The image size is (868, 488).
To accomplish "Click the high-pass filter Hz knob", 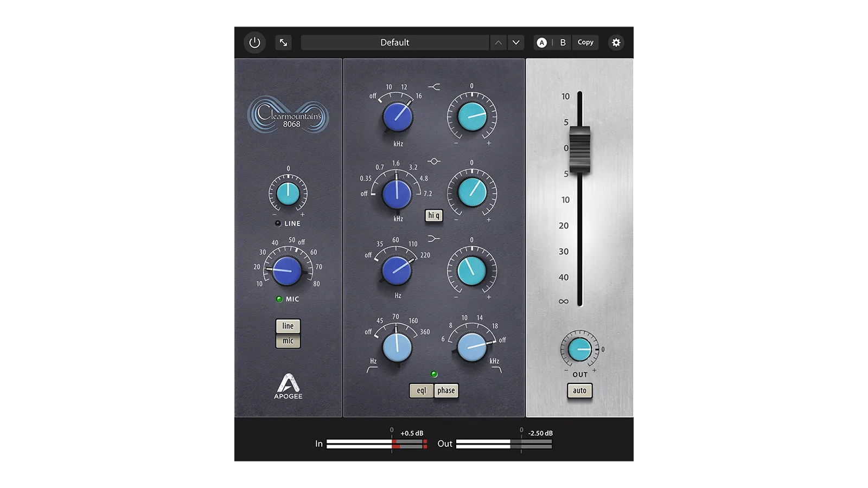I will (x=397, y=347).
